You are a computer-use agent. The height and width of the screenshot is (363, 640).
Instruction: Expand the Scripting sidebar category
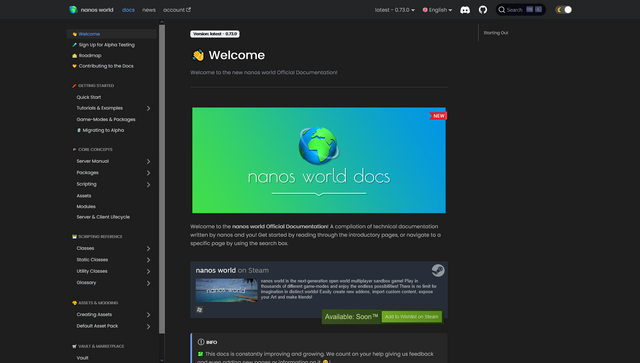(149, 185)
